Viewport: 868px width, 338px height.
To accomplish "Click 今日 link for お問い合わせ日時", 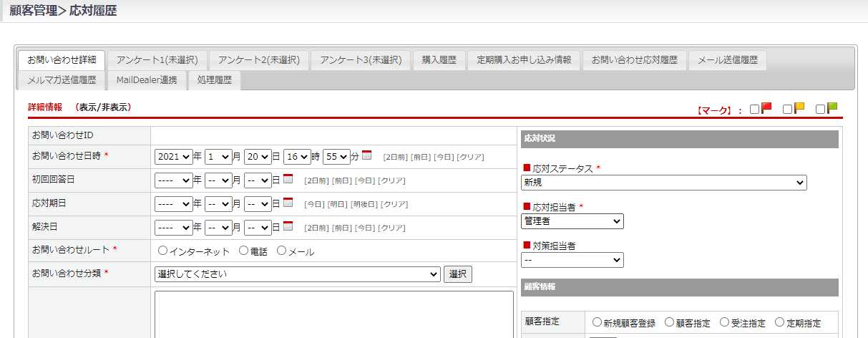I will pos(443,157).
